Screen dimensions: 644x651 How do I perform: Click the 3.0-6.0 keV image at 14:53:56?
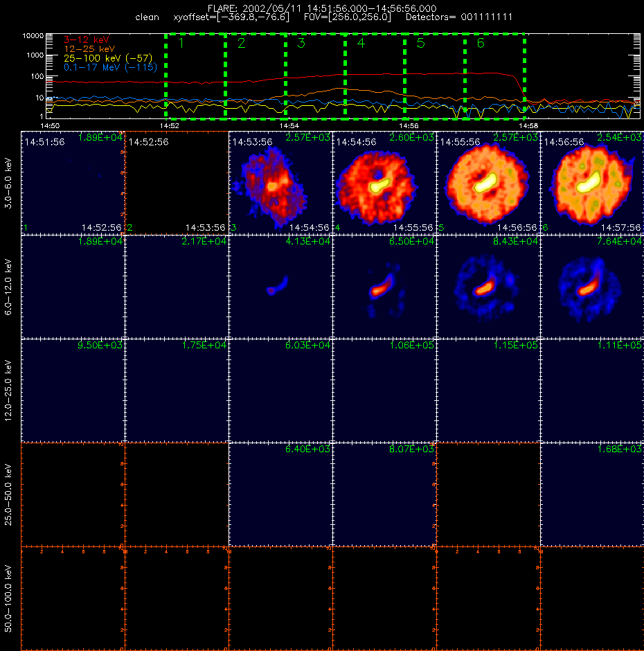280,183
